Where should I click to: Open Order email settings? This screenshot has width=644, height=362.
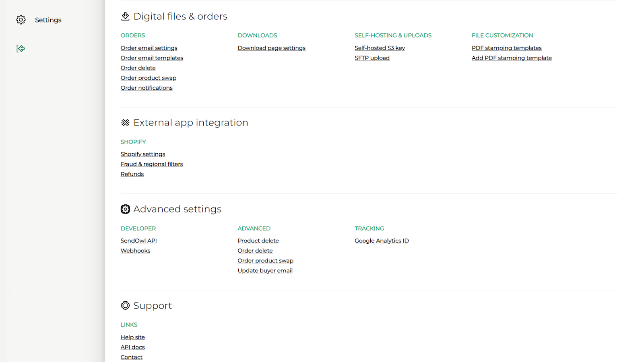149,47
